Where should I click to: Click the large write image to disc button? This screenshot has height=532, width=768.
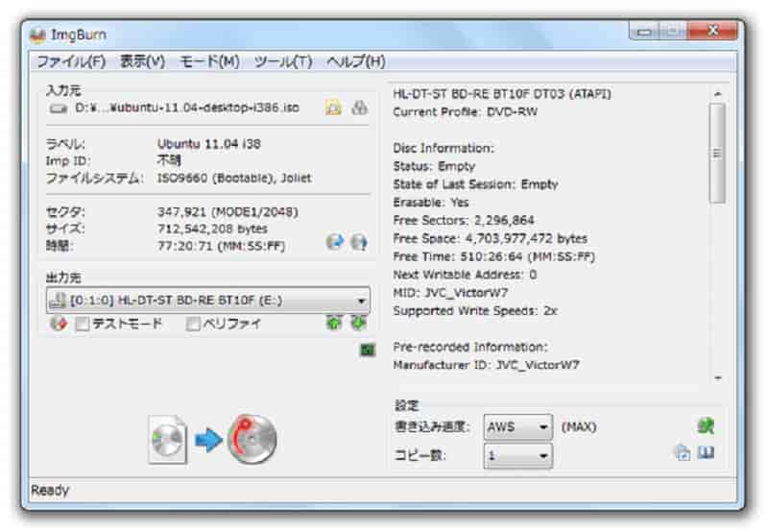pyautogui.click(x=252, y=440)
